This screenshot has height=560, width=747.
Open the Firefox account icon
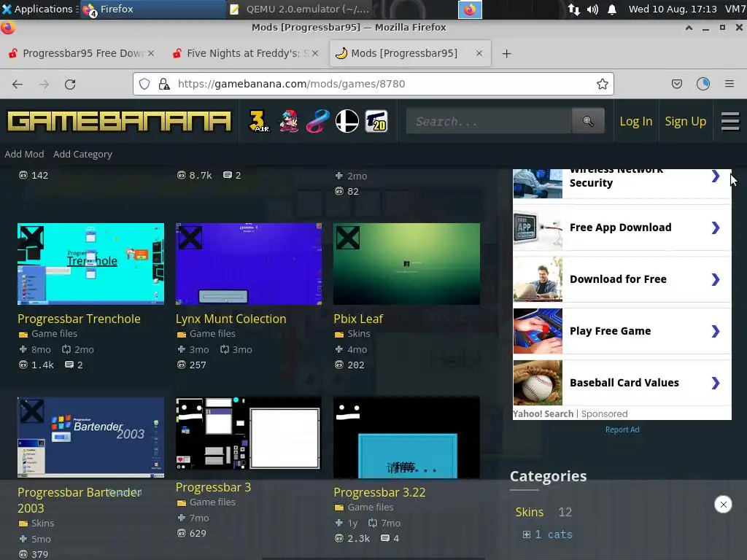(703, 85)
